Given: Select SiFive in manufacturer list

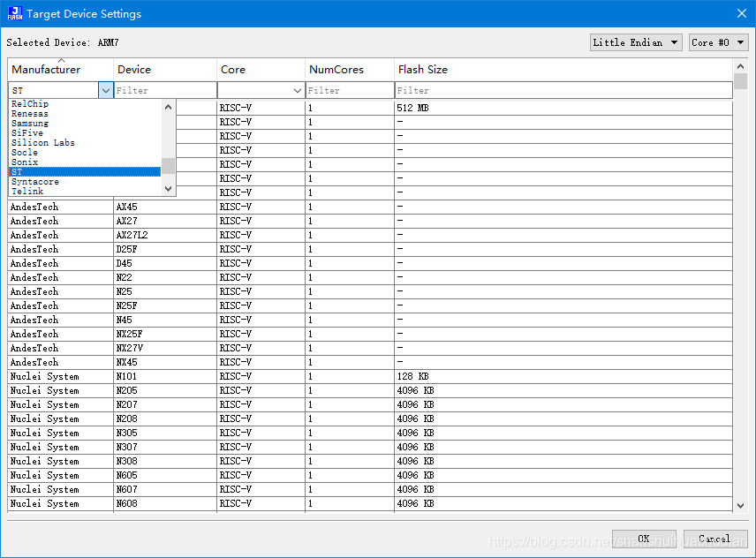Looking at the screenshot, I should pos(85,133).
